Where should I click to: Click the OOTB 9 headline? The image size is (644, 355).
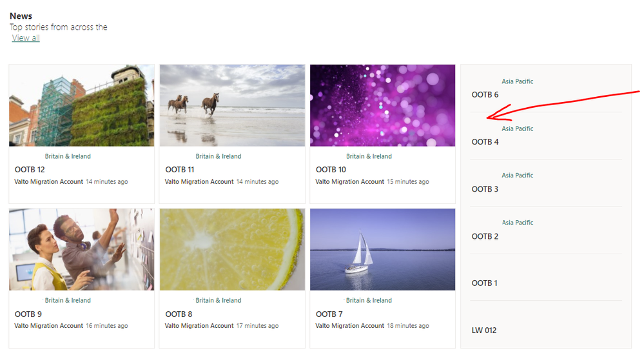28,314
